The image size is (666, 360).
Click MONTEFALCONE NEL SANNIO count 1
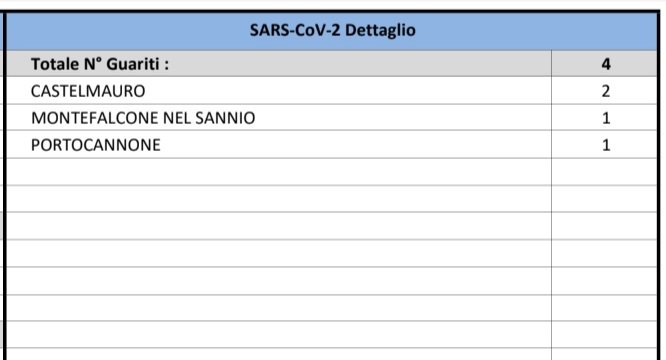click(x=606, y=118)
